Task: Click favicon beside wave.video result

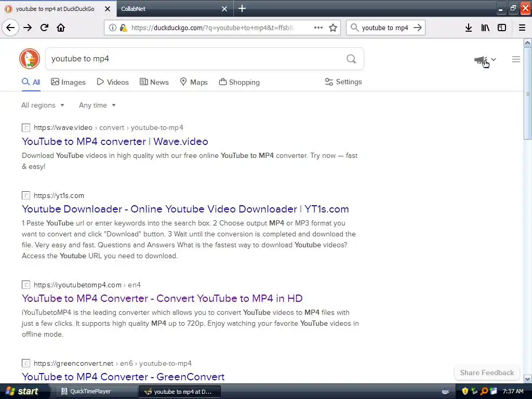Action: tap(26, 128)
